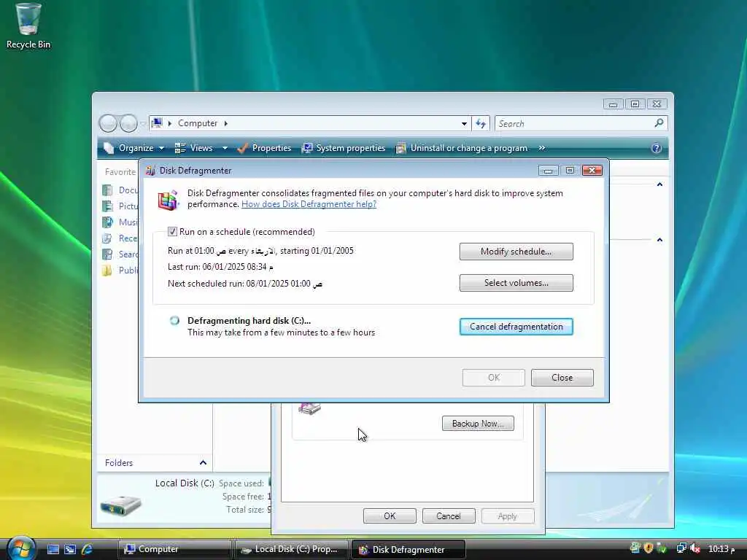Launch Internet Explorer from quick launch
The width and height of the screenshot is (747, 560).
88,549
